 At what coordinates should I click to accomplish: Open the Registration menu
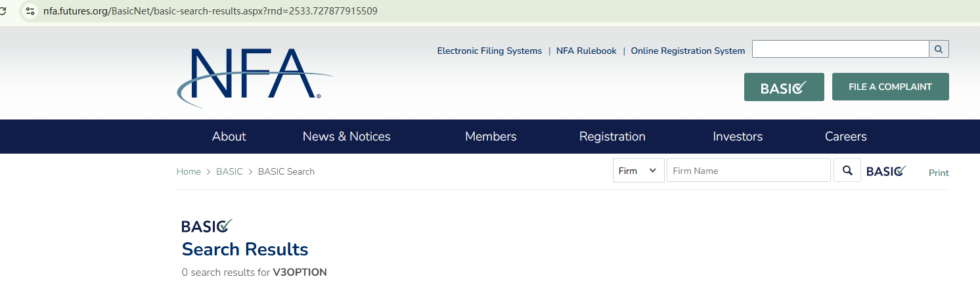[x=612, y=137]
